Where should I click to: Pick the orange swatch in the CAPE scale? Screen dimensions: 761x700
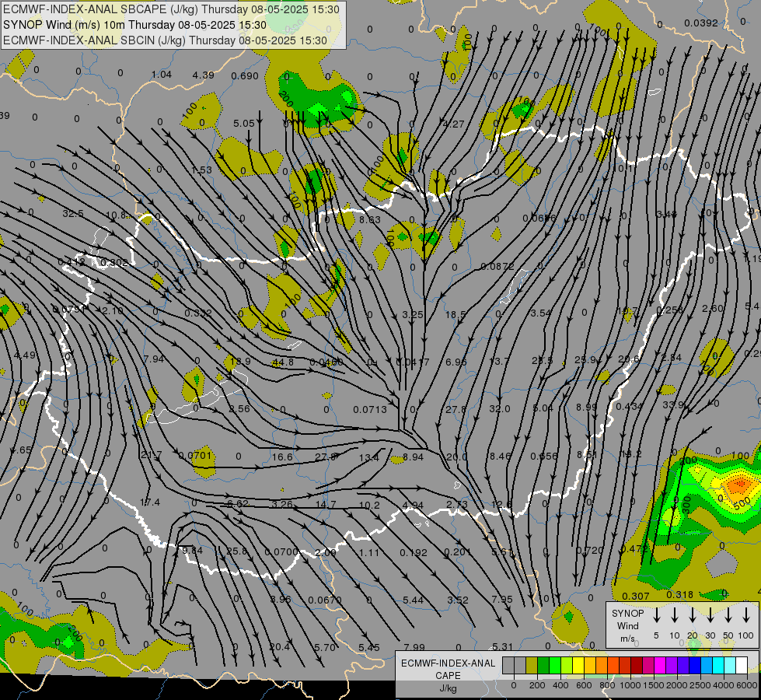[x=602, y=666]
